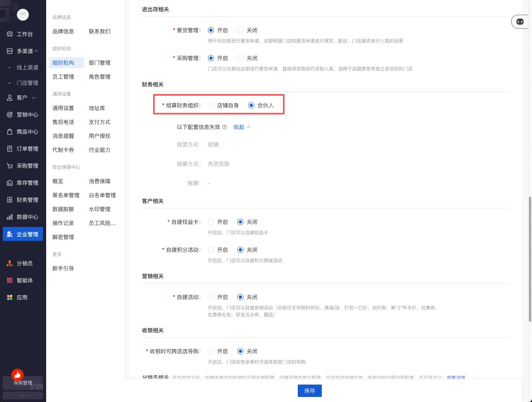
Task: Open 员工管理 in the submenu
Action: click(x=63, y=77)
